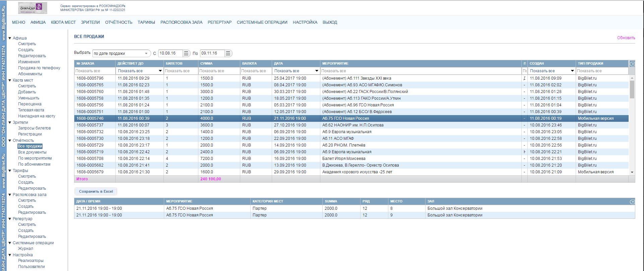Open the ОТЧЁТНОСТЬ top menu
The width and height of the screenshot is (644, 271).
click(x=119, y=22)
